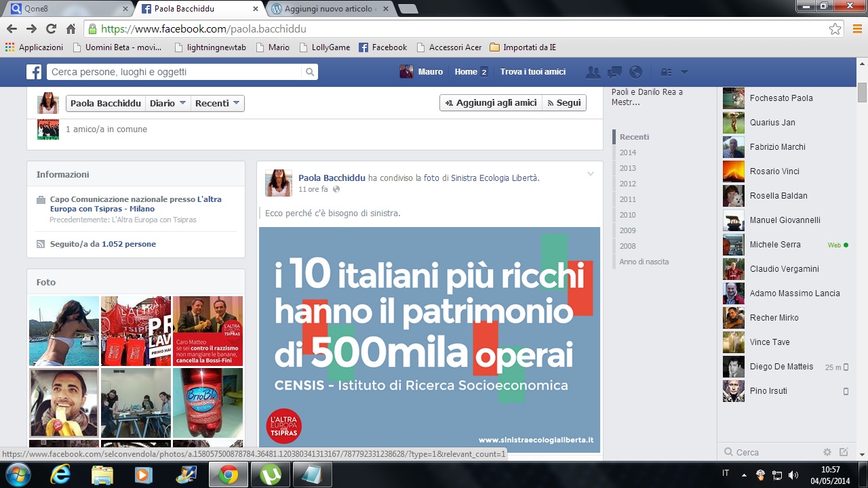Open post options chevron on Paola's post
The width and height of the screenshot is (868, 488).
click(x=590, y=174)
